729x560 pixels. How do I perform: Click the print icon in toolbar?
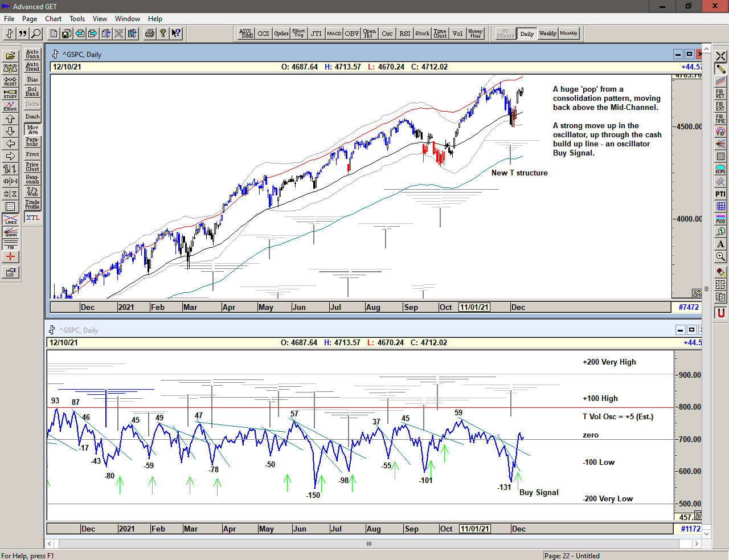point(149,34)
